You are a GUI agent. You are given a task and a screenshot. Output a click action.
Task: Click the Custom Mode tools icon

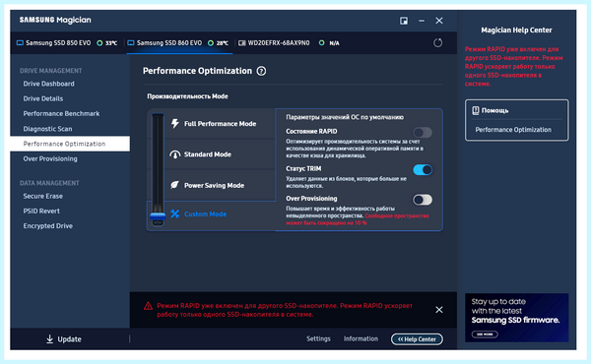click(x=175, y=213)
